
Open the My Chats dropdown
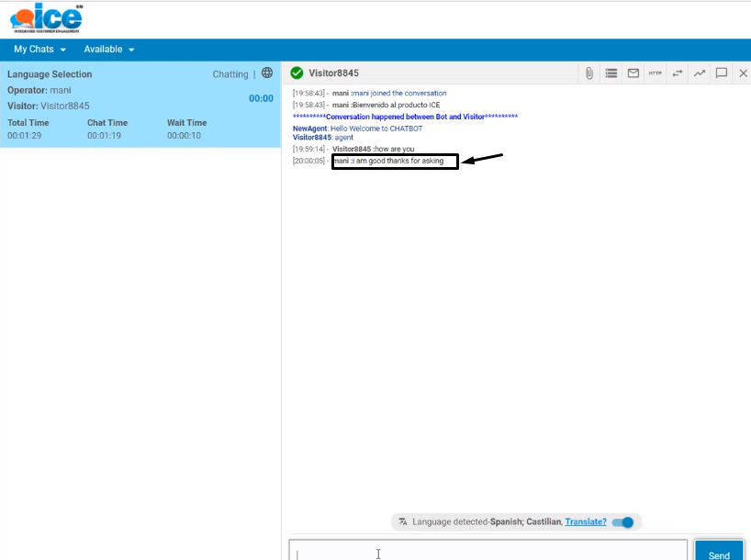coord(39,50)
